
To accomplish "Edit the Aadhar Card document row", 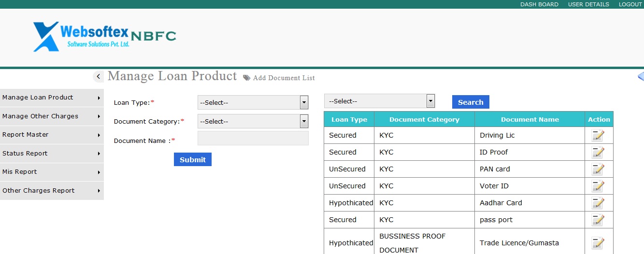I will click(598, 203).
